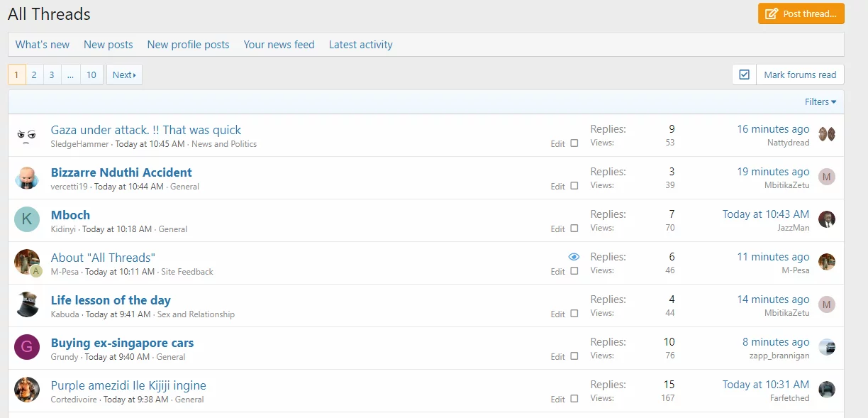Open Kidinyi's 'K' avatar profile

[27, 220]
